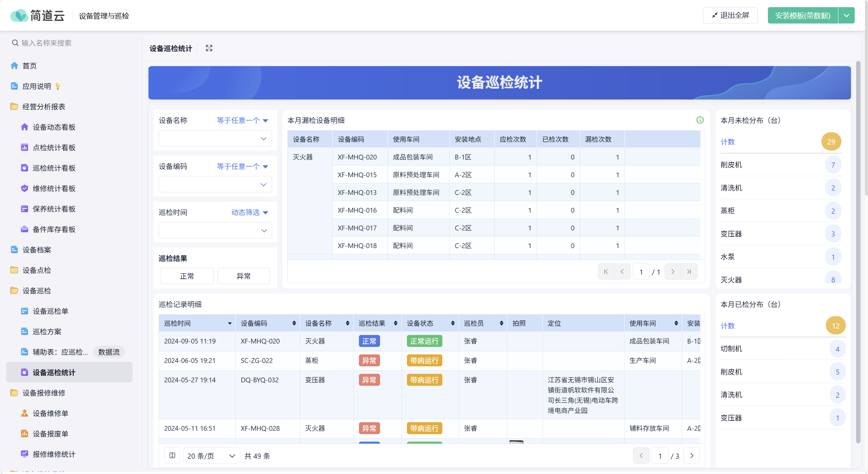
Task: Click the 点检统计看板 chart icon
Action: (25, 147)
